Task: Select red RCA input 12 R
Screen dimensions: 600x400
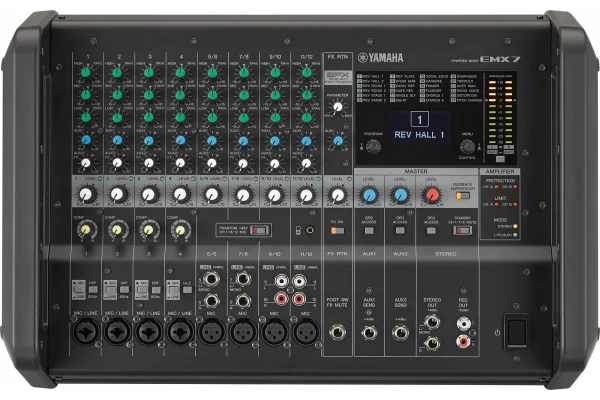Action: (299, 299)
